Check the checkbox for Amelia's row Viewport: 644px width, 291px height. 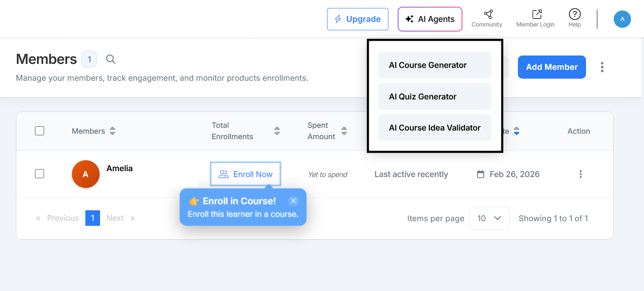click(39, 174)
